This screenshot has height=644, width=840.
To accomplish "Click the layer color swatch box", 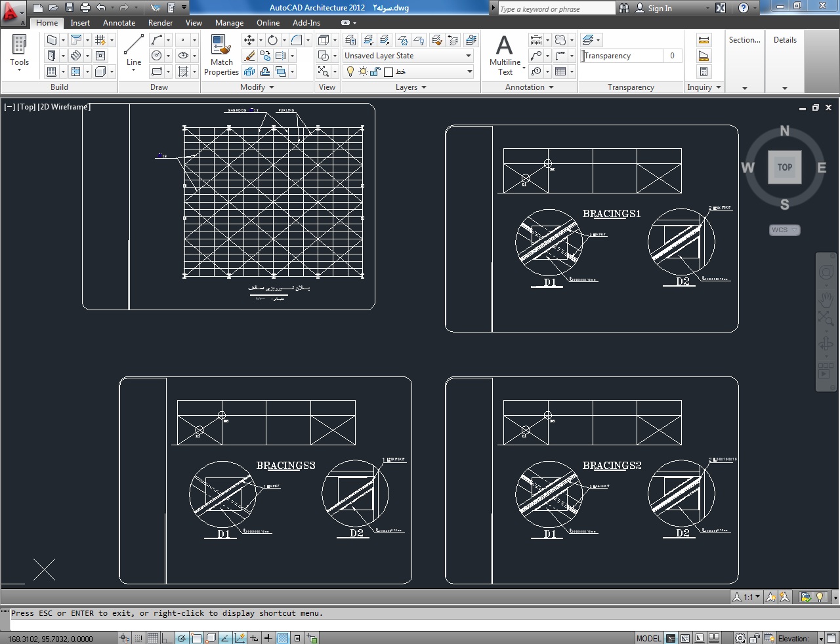I will pyautogui.click(x=388, y=71).
